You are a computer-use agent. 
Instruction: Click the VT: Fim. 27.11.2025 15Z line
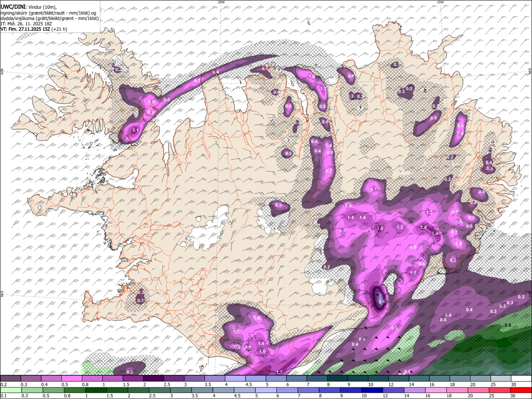tap(34, 29)
